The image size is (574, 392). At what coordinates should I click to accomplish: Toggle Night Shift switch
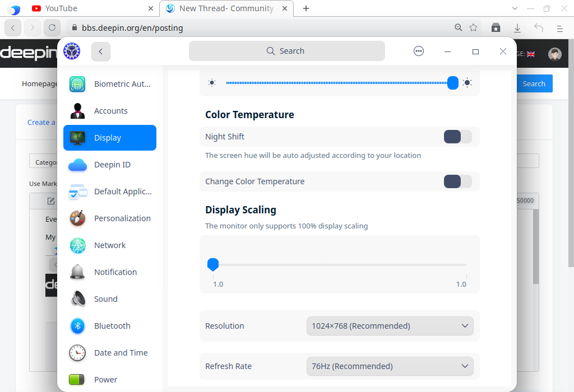pos(457,137)
